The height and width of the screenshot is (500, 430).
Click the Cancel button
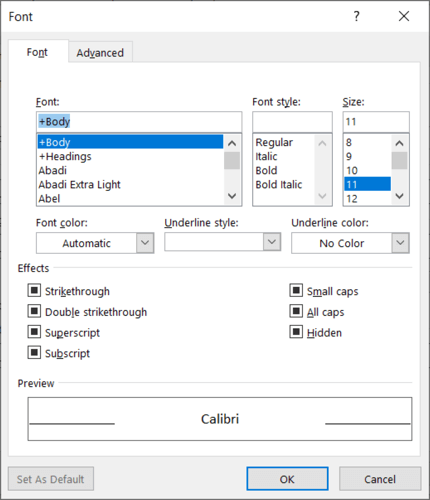pos(380,479)
